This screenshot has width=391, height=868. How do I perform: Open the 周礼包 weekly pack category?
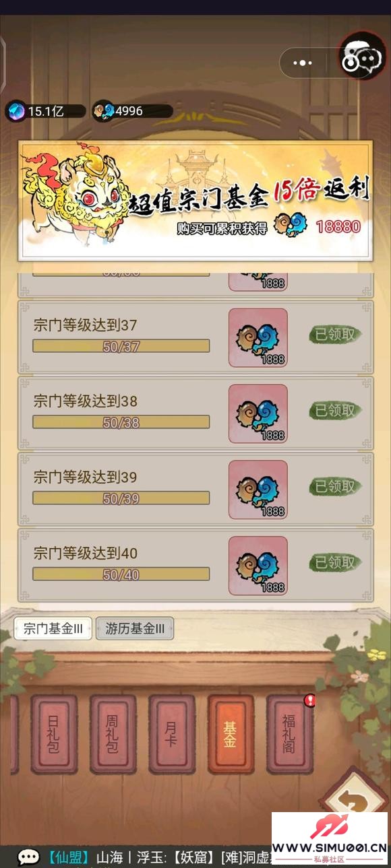click(113, 734)
